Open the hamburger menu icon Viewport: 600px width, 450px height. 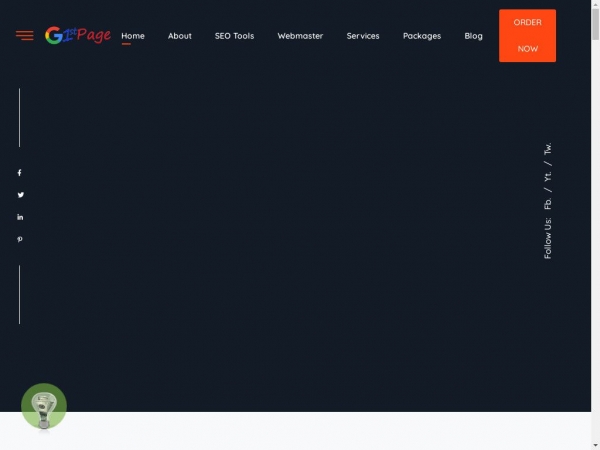click(24, 36)
